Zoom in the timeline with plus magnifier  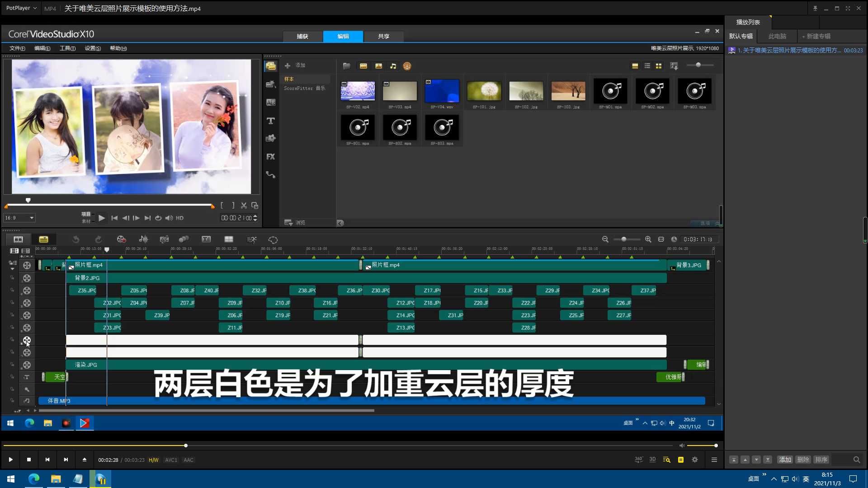coord(648,239)
